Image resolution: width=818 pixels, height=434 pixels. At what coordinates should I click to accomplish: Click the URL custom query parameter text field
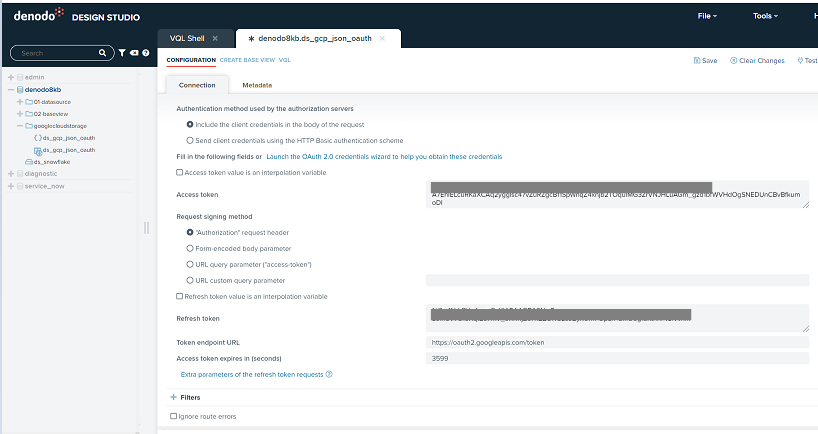[x=618, y=280]
